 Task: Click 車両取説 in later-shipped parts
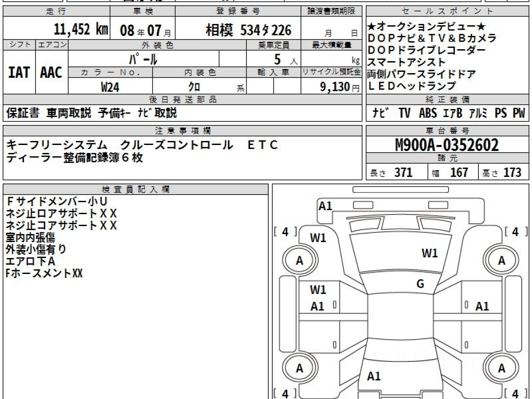click(69, 113)
